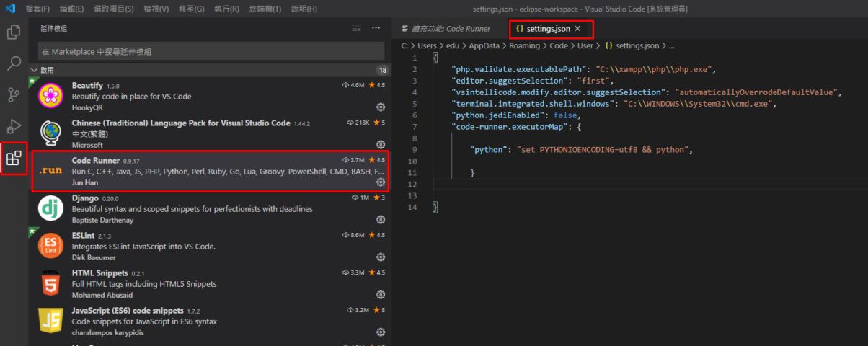Open the 執行(R) menu
The height and width of the screenshot is (346, 868).
click(x=226, y=9)
